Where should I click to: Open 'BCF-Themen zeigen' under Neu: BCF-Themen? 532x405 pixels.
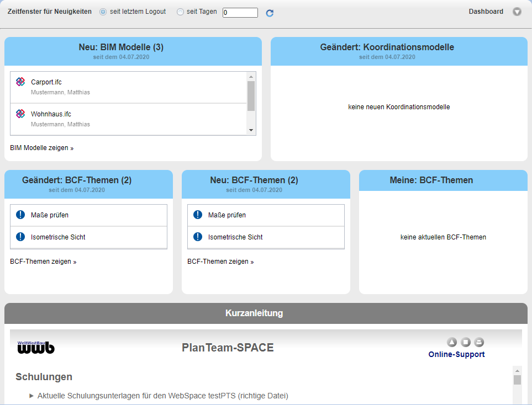click(220, 262)
